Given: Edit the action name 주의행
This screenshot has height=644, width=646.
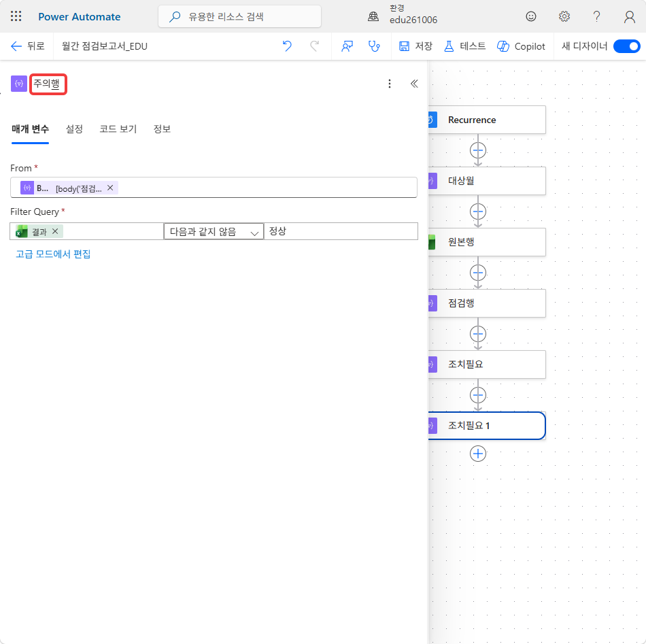Looking at the screenshot, I should (48, 84).
